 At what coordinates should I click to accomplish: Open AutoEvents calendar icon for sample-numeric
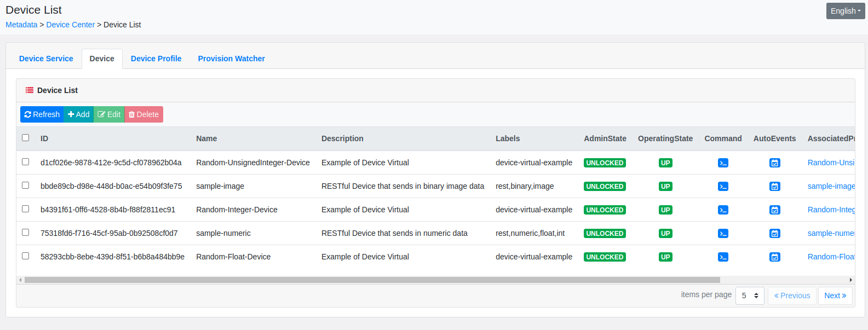774,234
